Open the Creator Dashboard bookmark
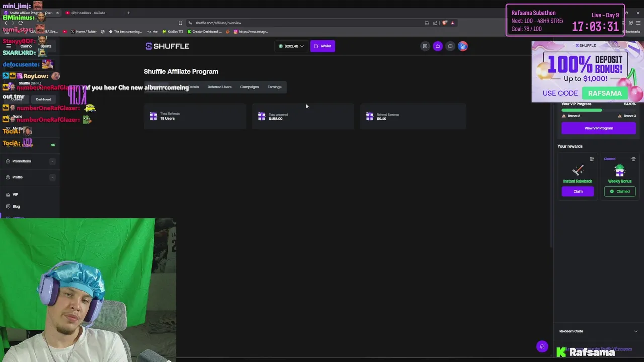644x362 pixels. 204,32
